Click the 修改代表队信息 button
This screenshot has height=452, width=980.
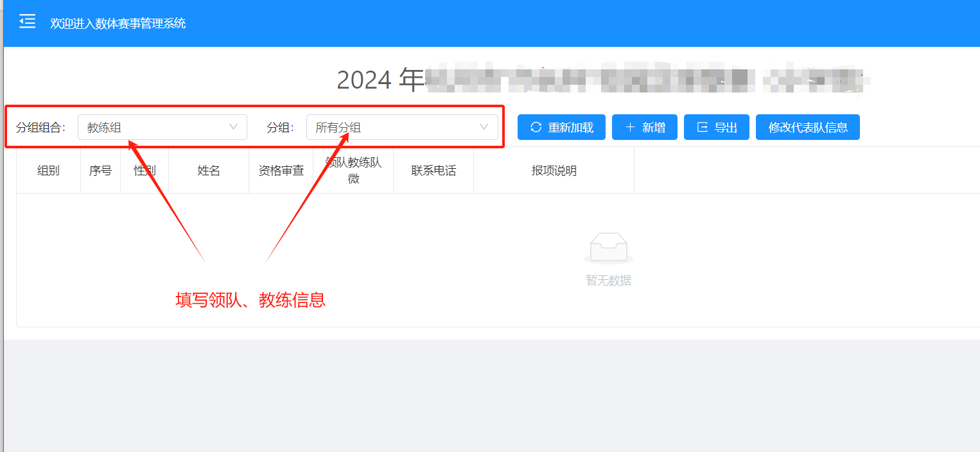click(x=808, y=127)
